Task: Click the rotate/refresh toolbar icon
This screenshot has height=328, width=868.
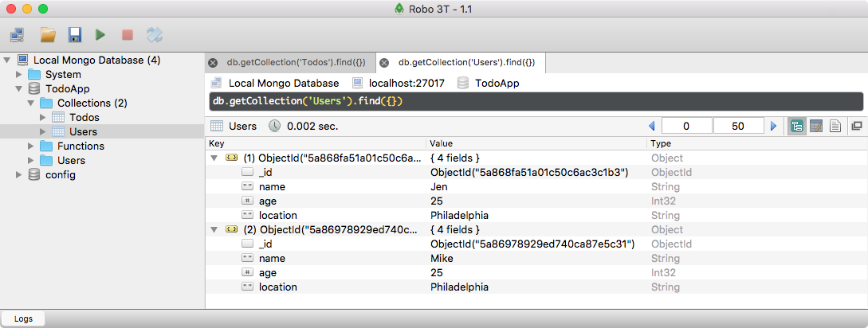Action: (155, 35)
